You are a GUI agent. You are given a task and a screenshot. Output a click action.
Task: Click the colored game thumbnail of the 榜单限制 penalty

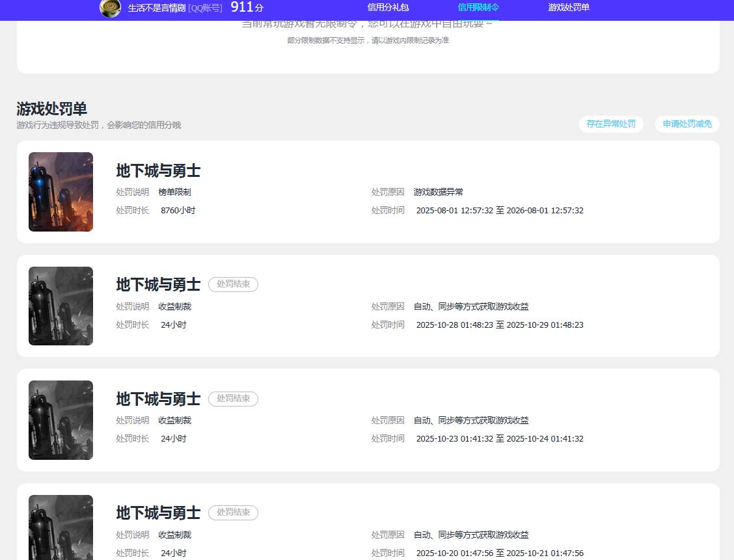[61, 192]
